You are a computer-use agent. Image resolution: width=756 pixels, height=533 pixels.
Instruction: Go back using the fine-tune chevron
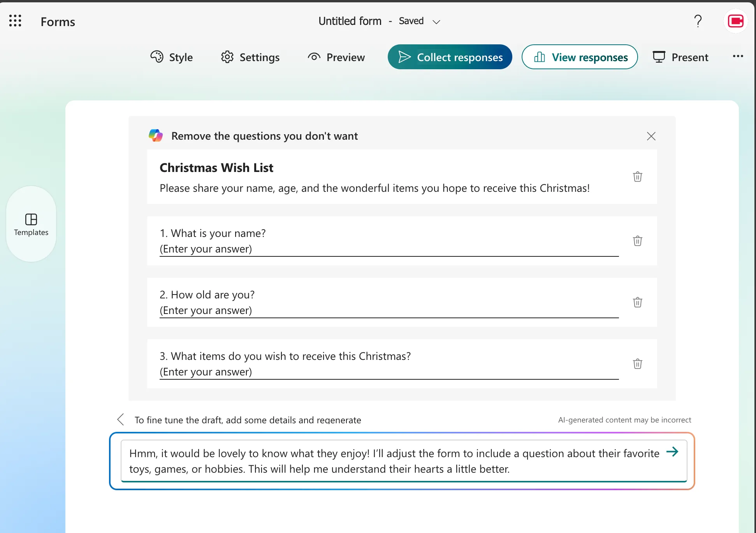[120, 419]
